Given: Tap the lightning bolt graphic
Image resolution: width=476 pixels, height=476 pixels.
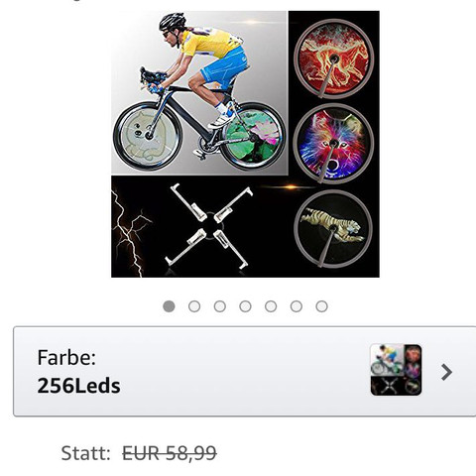Looking at the screenshot, I should coord(131,233).
